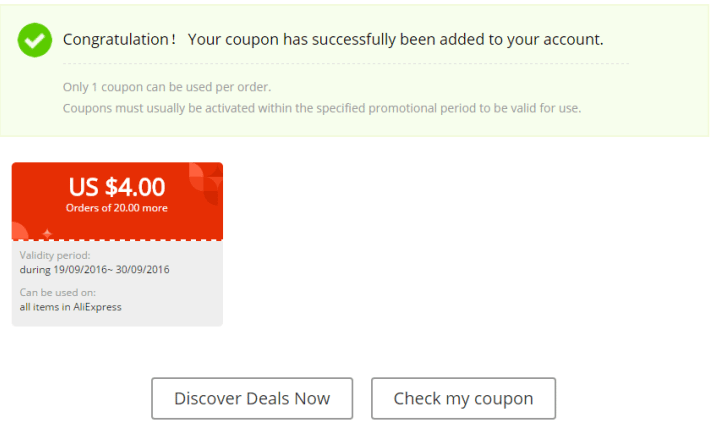Click the 'Can be used on:' label
The width and height of the screenshot is (711, 434).
[x=58, y=293]
